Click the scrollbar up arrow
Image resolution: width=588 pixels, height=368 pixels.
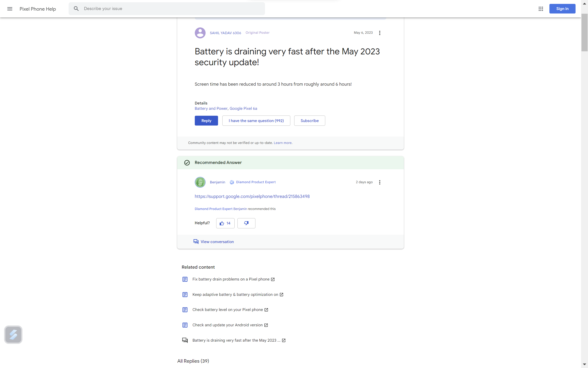584,3
